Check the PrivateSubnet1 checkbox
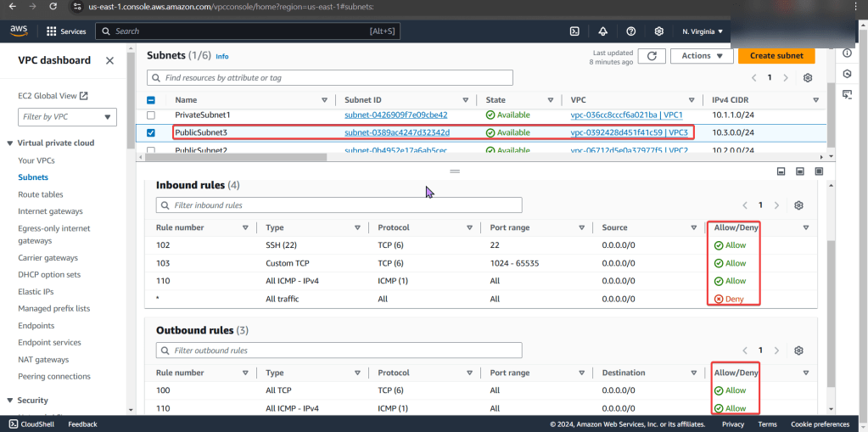 151,115
